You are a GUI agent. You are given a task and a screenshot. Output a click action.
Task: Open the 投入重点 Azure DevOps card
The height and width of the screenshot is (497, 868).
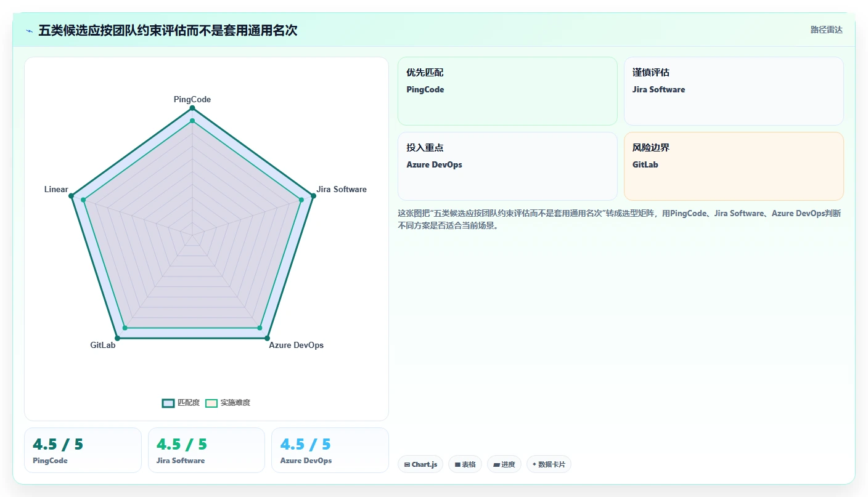507,166
